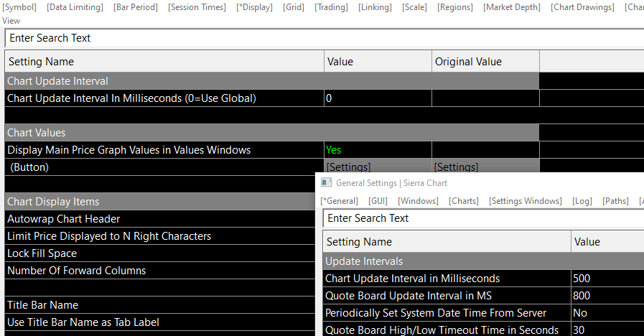Open the [Trading] tab
This screenshot has width=644, height=336.
point(331,7)
